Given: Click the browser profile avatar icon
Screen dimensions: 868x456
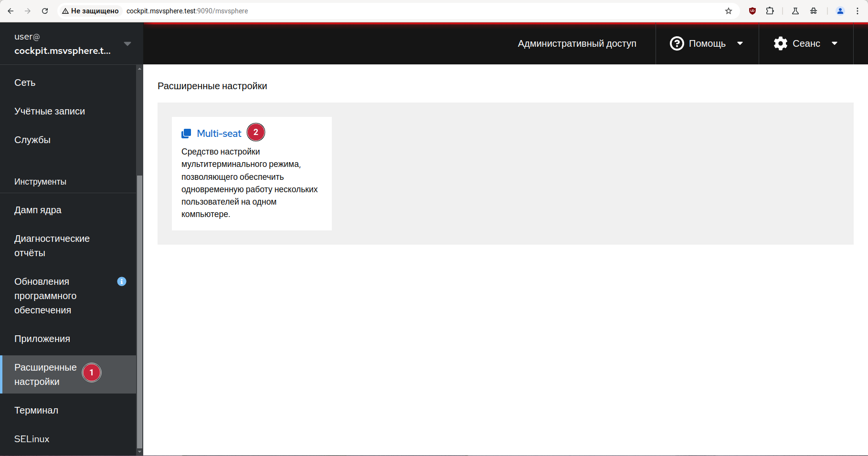Looking at the screenshot, I should 840,11.
